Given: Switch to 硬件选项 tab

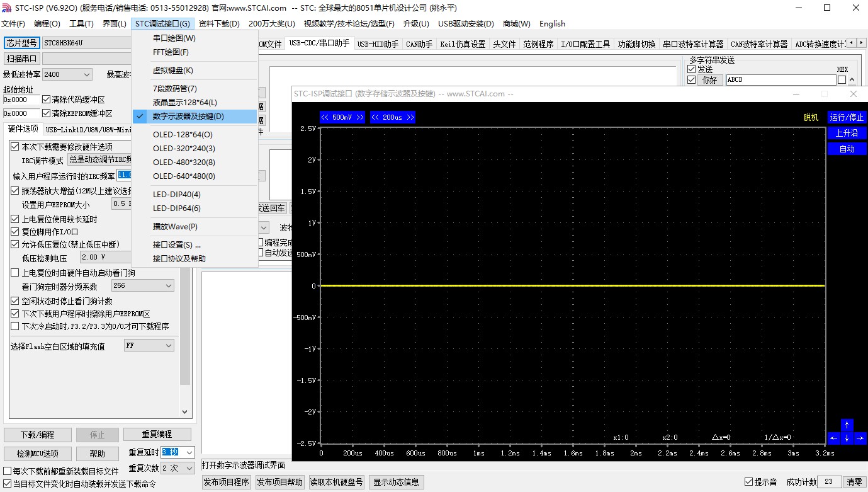Looking at the screenshot, I should click(x=23, y=129).
